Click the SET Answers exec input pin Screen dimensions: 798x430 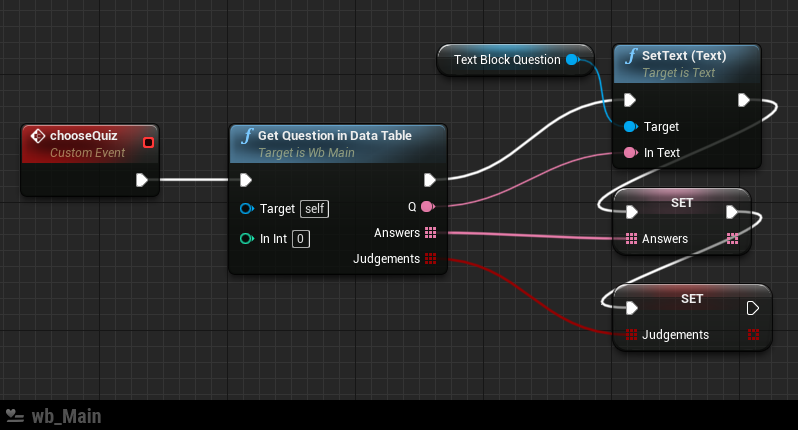point(632,212)
